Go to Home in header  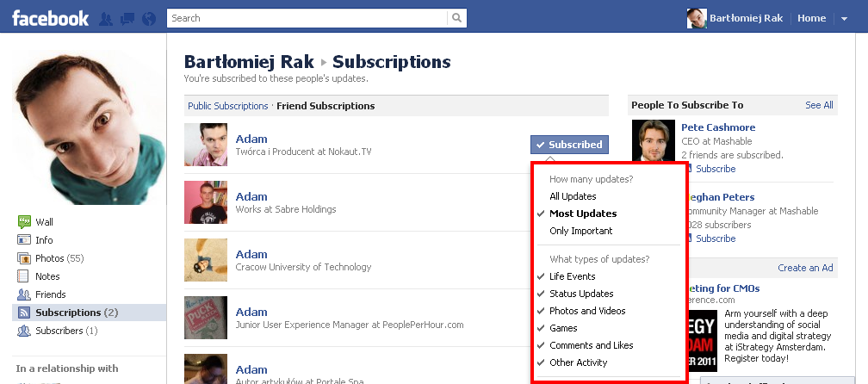(x=811, y=18)
